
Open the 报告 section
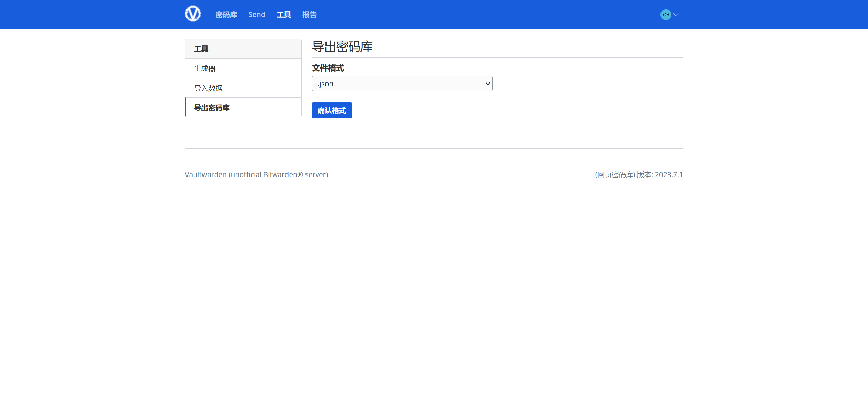[309, 14]
